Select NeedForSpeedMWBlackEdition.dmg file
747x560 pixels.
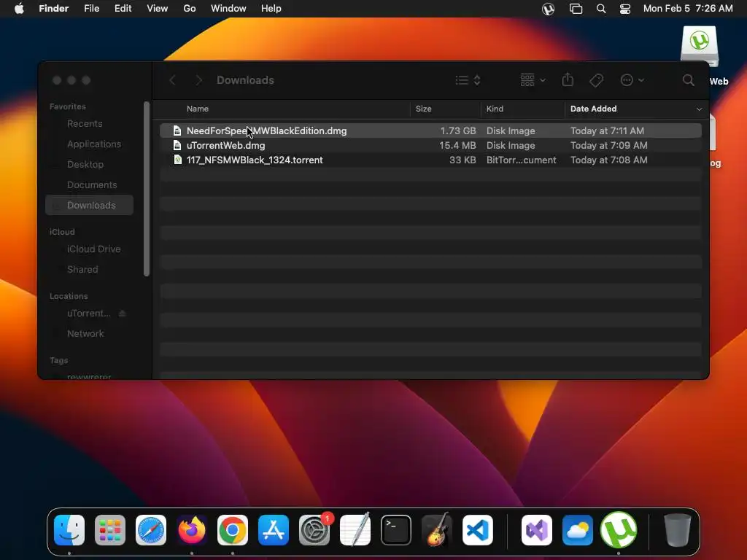click(430, 131)
